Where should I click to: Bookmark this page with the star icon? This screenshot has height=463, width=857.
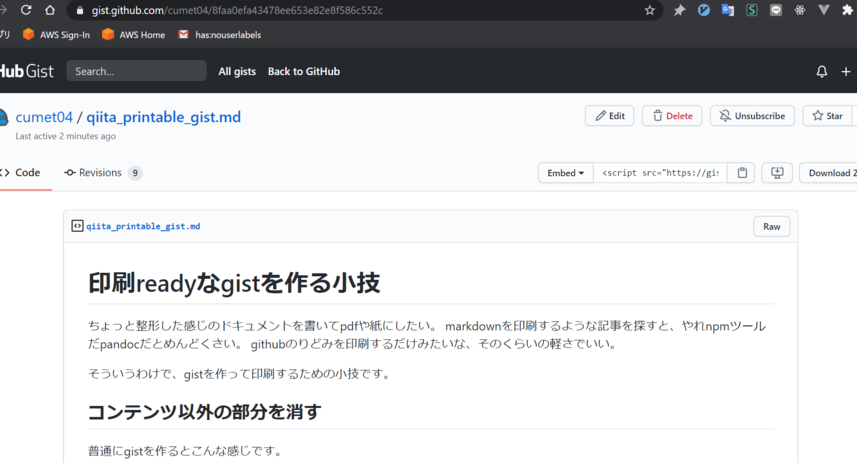tap(649, 10)
